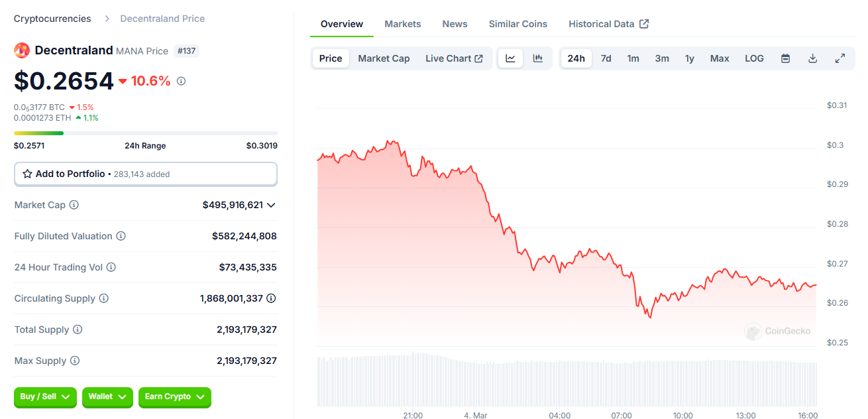This screenshot has height=419, width=868.
Task: Open the Earn Crypto dropdown
Action: tap(174, 396)
